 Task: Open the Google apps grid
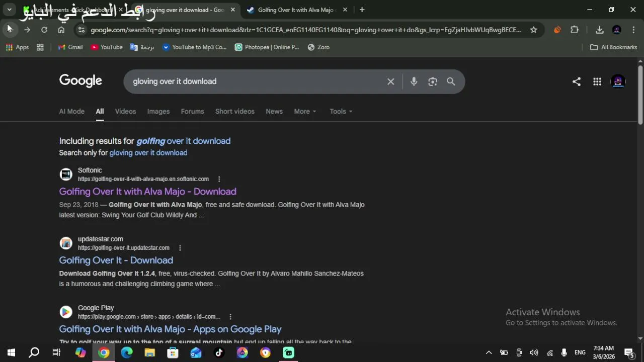pos(597,81)
